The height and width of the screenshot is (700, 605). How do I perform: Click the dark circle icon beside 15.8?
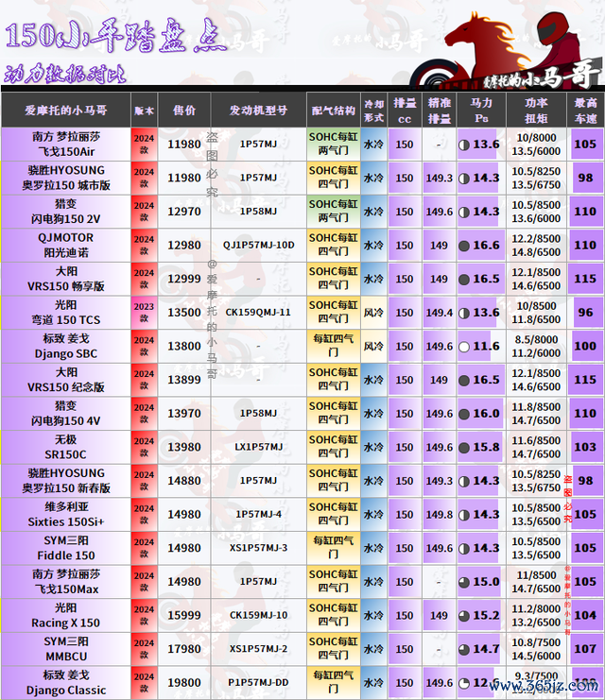pos(464,448)
